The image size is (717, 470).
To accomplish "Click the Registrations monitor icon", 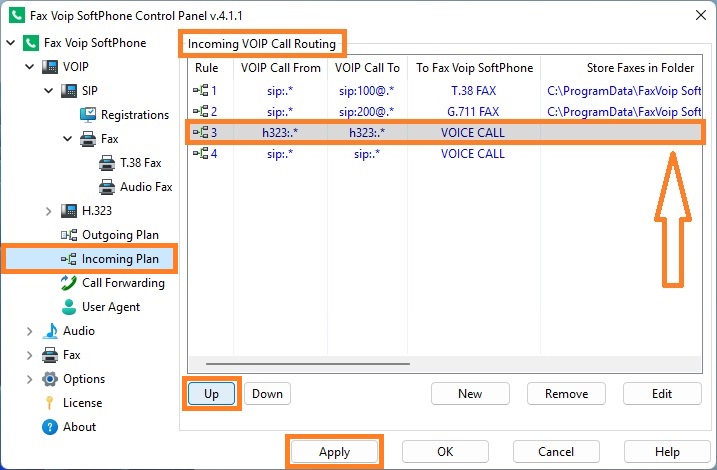I will [88, 115].
